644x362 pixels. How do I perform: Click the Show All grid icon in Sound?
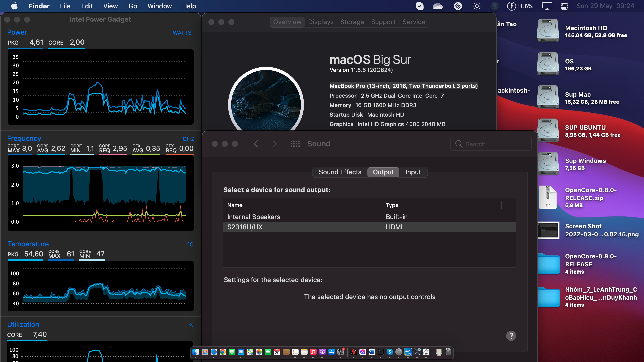pyautogui.click(x=295, y=144)
